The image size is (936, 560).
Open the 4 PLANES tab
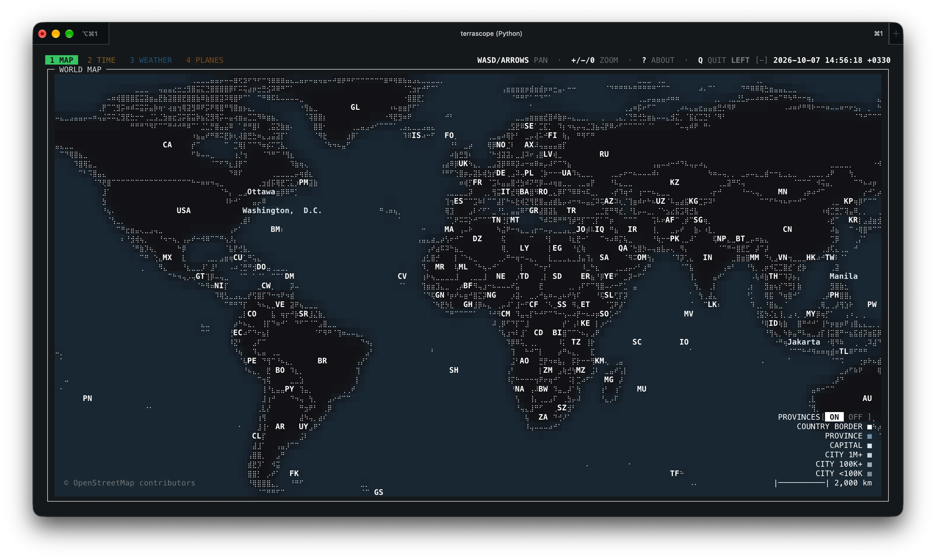205,60
